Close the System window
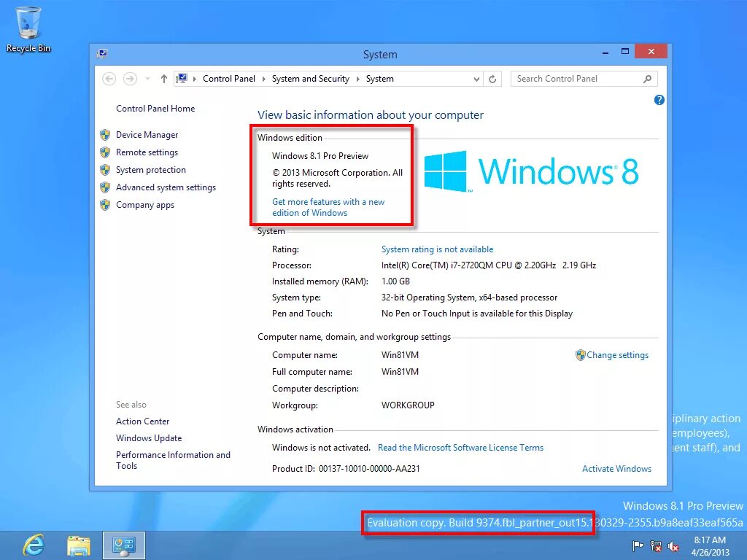This screenshot has width=747, height=560. coord(651,52)
